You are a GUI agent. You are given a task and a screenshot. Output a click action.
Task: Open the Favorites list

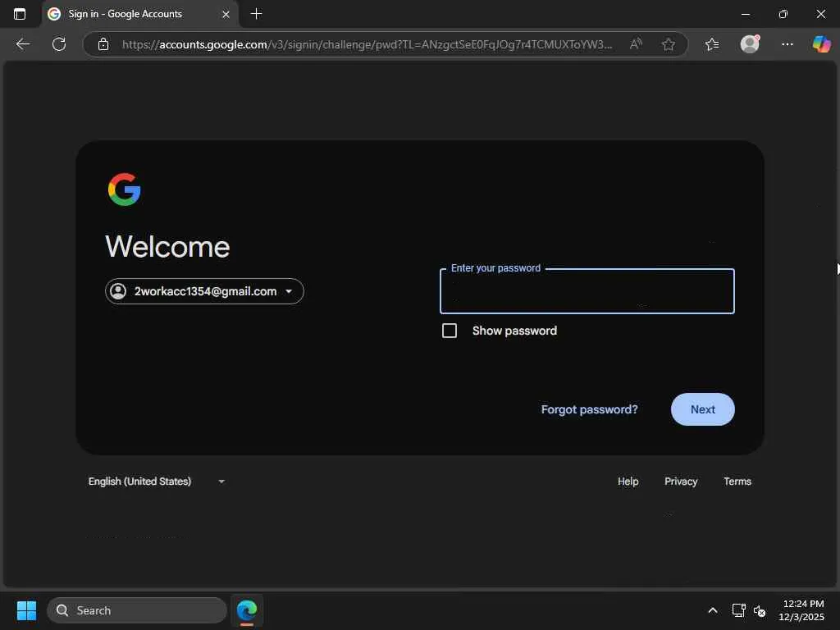pyautogui.click(x=712, y=44)
